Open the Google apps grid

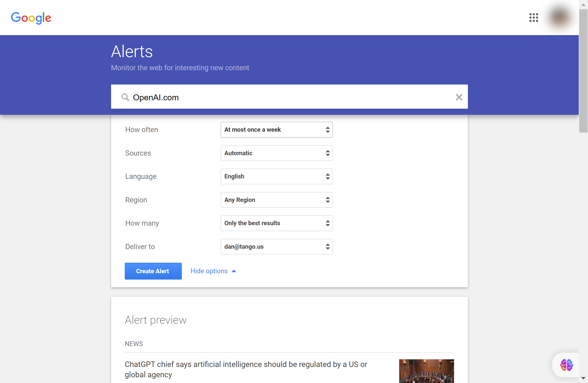534,18
